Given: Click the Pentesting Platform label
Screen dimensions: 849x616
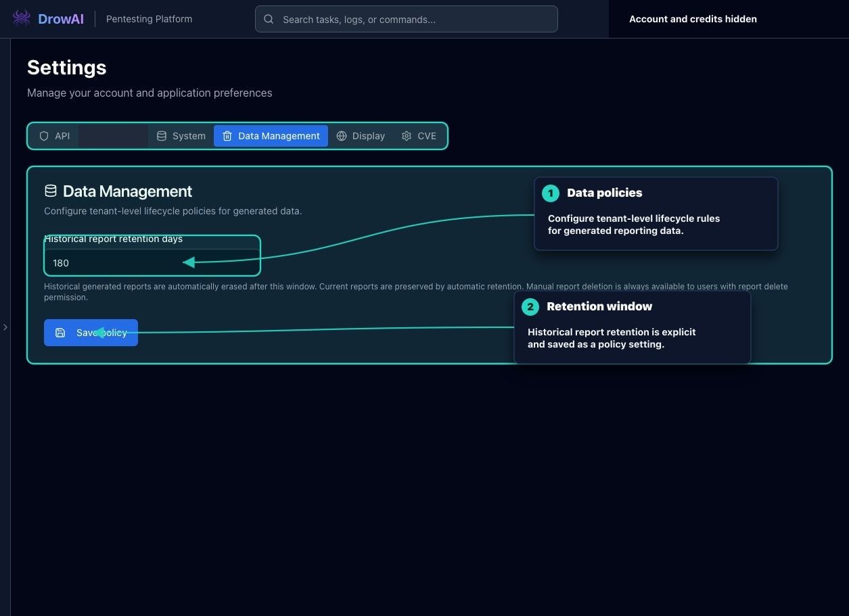Looking at the screenshot, I should coord(150,19).
